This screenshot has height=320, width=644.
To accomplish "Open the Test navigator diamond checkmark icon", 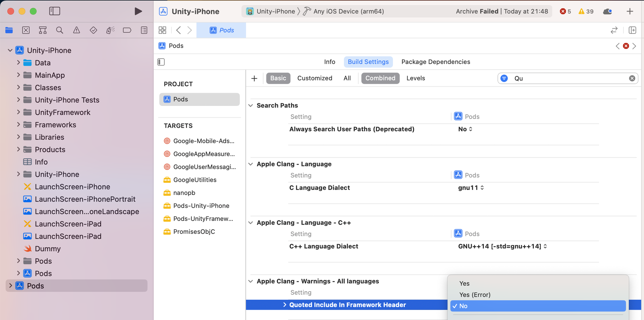I will pyautogui.click(x=93, y=30).
